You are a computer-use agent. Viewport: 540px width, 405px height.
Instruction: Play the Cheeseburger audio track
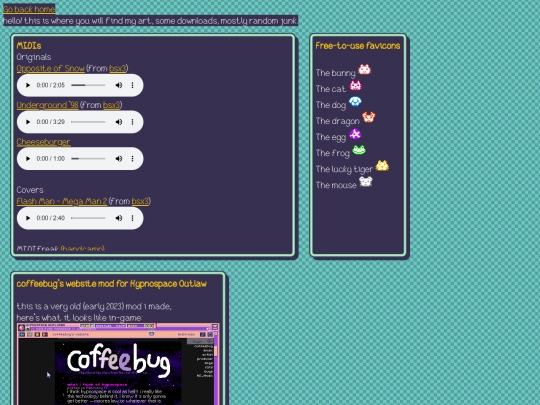coord(28,158)
